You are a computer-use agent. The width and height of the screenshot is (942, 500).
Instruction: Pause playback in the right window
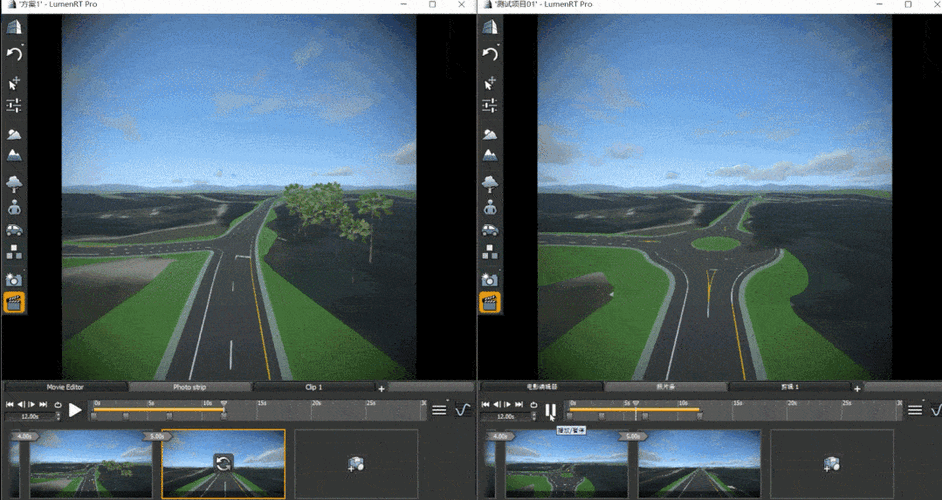click(550, 410)
